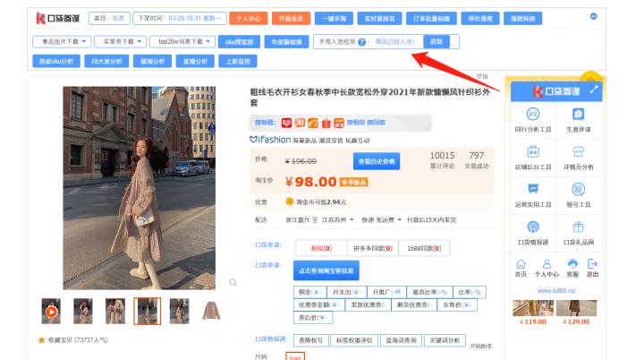The image size is (644, 360).
Task: Click the second orange 淘 search icon
Action: click(300, 123)
